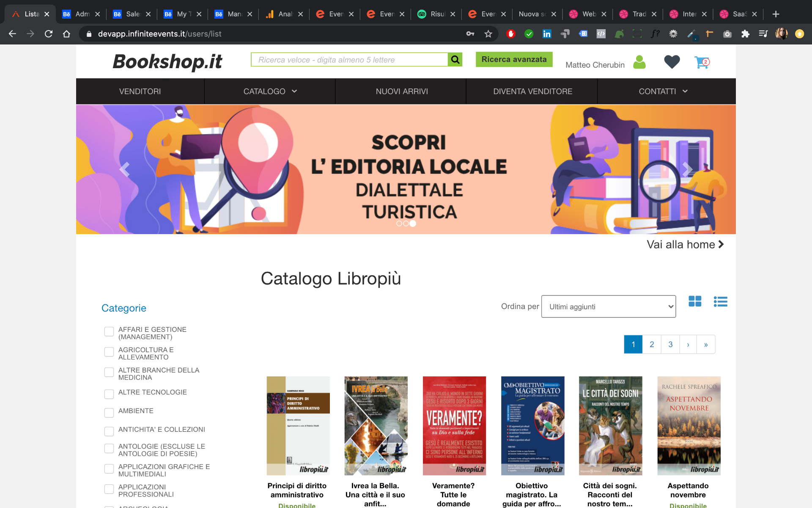The image size is (812, 508).
Task: Switch to the Risul browser tab
Action: tap(436, 14)
